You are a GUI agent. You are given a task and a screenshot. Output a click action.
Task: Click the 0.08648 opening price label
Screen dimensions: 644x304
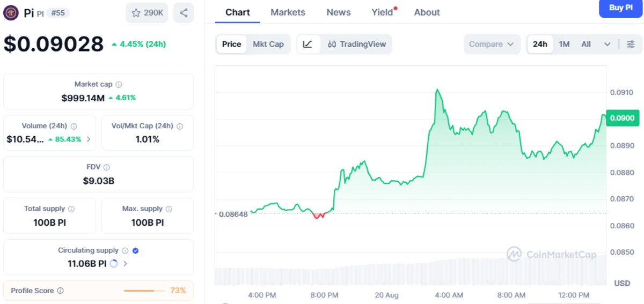[233, 214]
